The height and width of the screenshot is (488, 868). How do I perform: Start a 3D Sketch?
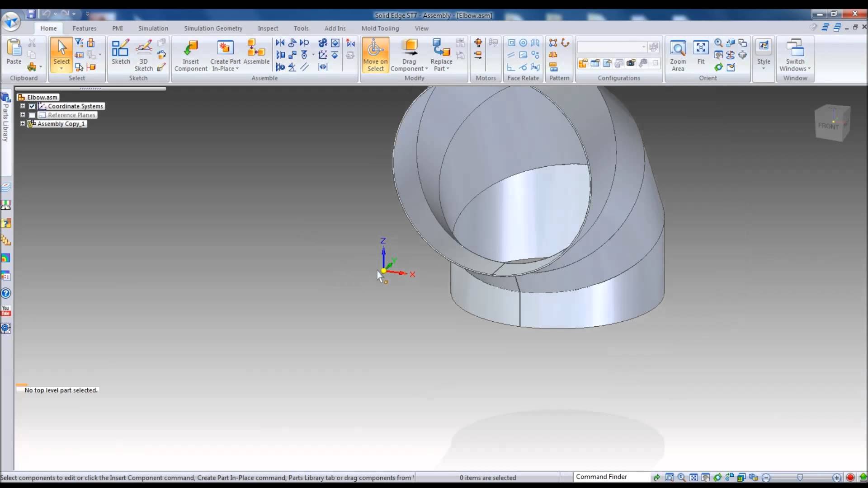(144, 55)
